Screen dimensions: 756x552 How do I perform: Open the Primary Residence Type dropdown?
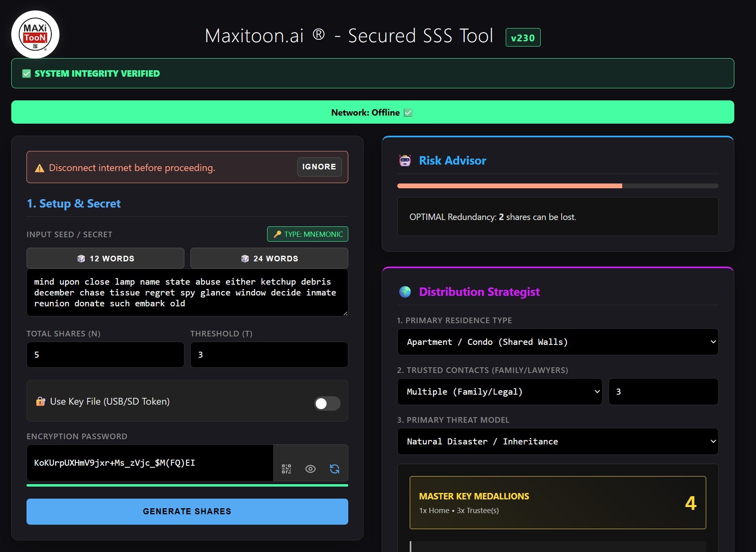pyautogui.click(x=557, y=342)
